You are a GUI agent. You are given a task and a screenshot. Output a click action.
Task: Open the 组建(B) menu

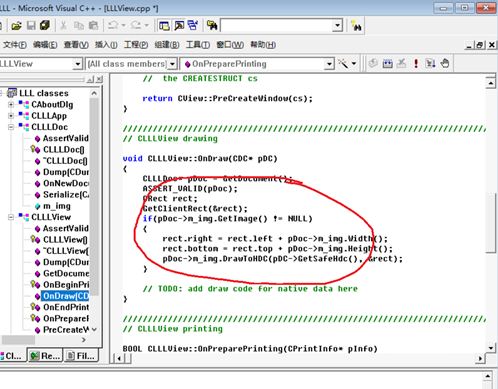coord(167,45)
